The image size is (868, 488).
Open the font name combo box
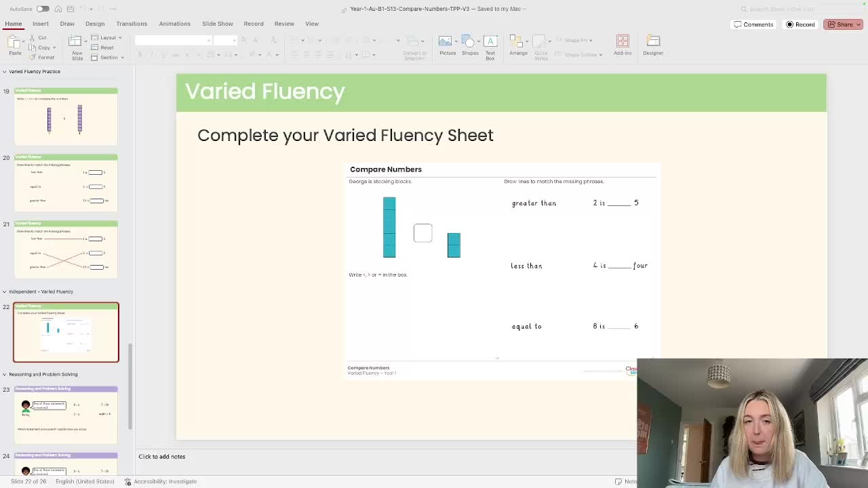pos(174,41)
